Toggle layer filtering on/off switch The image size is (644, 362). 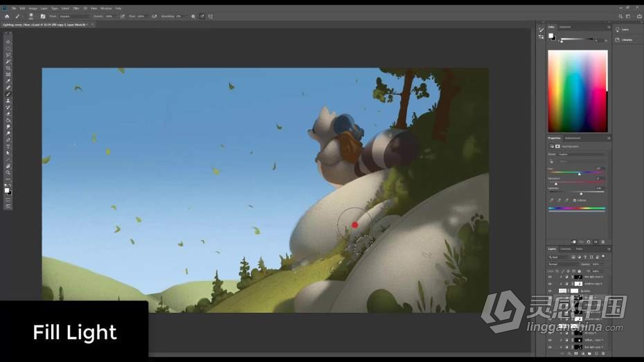(x=603, y=257)
